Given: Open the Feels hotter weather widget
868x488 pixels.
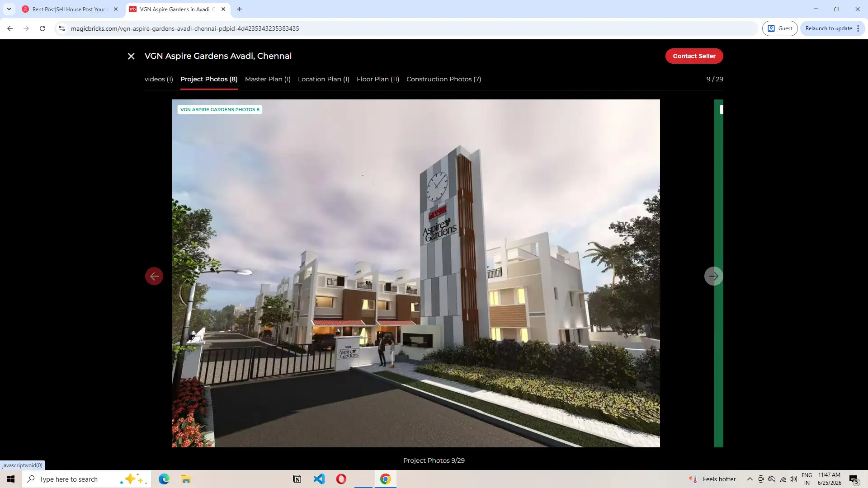Looking at the screenshot, I should tap(713, 479).
